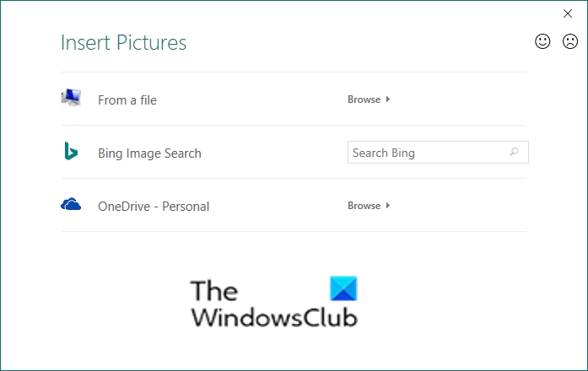Image resolution: width=588 pixels, height=371 pixels.
Task: Browse for a picture from a file
Action: click(364, 99)
